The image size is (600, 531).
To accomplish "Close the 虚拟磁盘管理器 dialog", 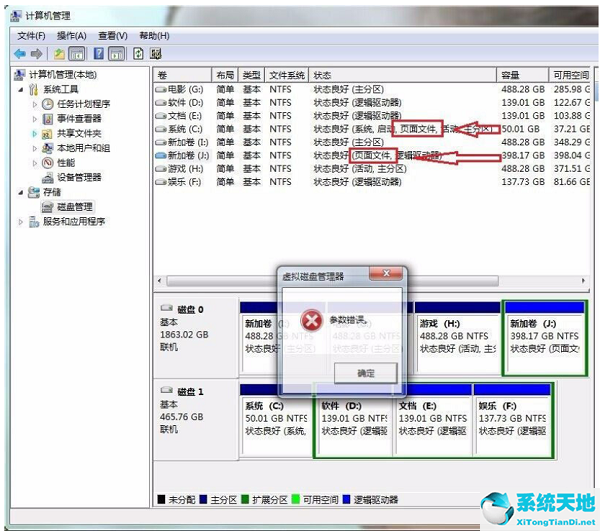I will click(x=386, y=273).
